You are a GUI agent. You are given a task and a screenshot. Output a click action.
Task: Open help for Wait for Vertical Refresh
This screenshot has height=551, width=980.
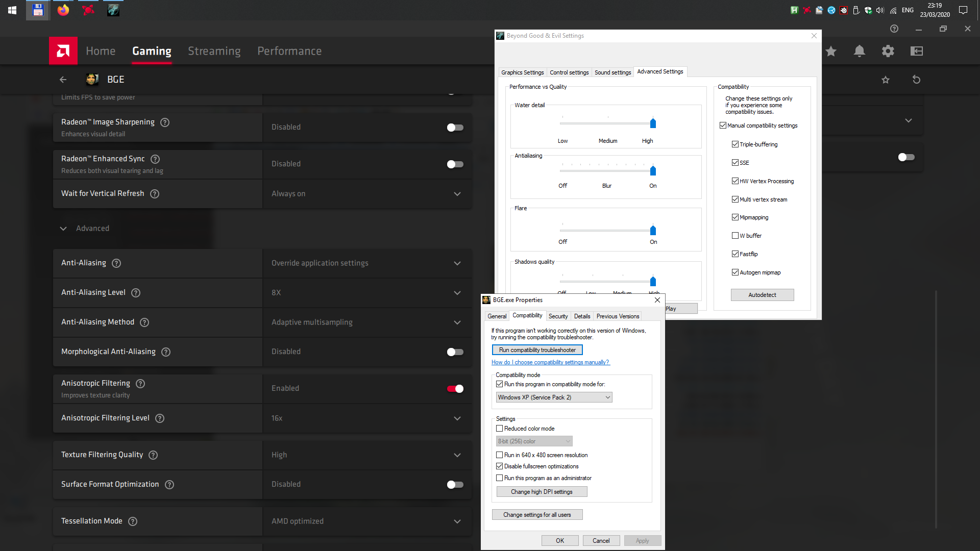(155, 194)
